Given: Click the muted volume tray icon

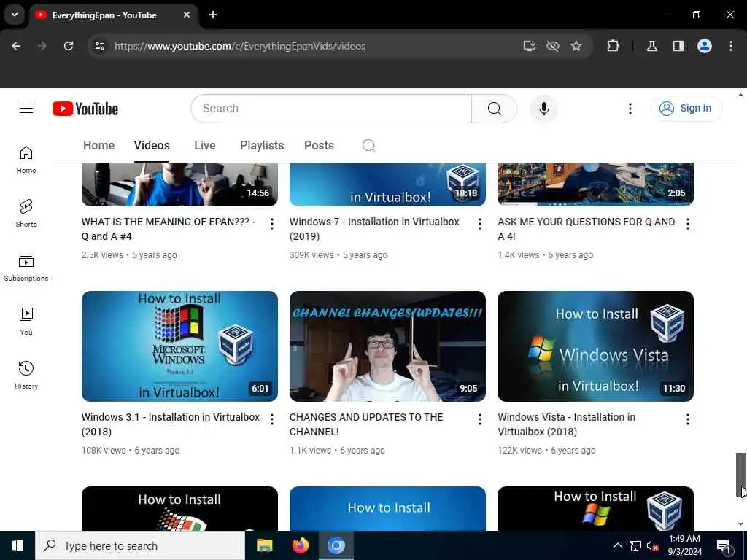Looking at the screenshot, I should click(652, 545).
